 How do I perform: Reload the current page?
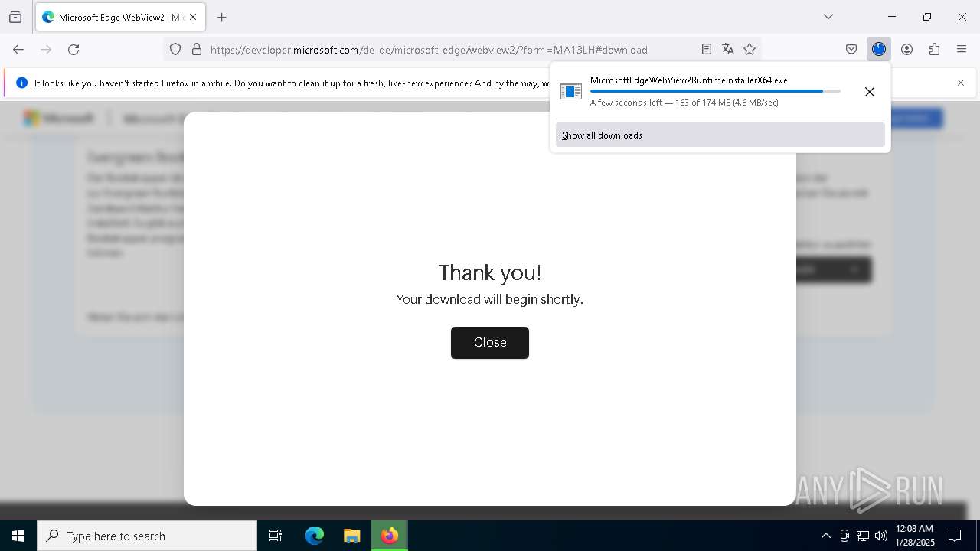click(x=73, y=49)
